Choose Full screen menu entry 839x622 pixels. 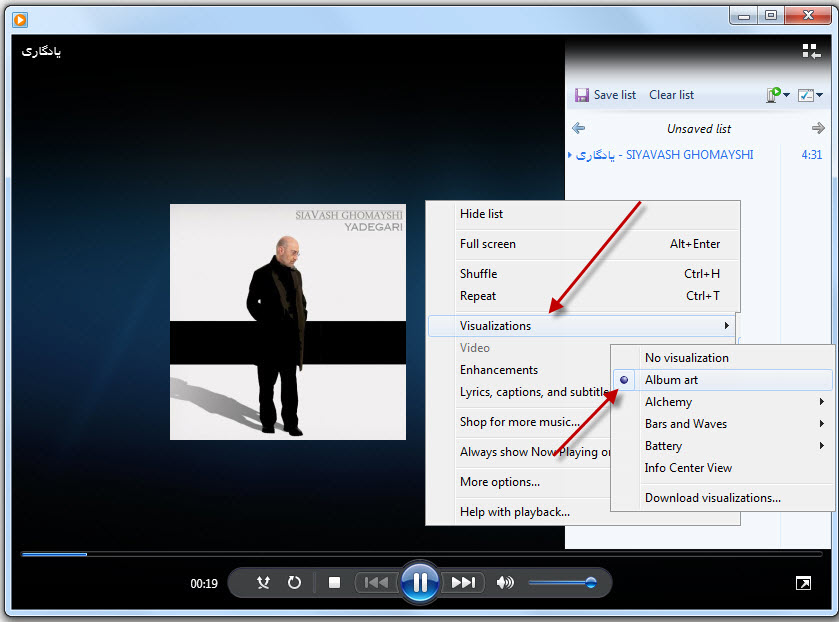tap(583, 244)
